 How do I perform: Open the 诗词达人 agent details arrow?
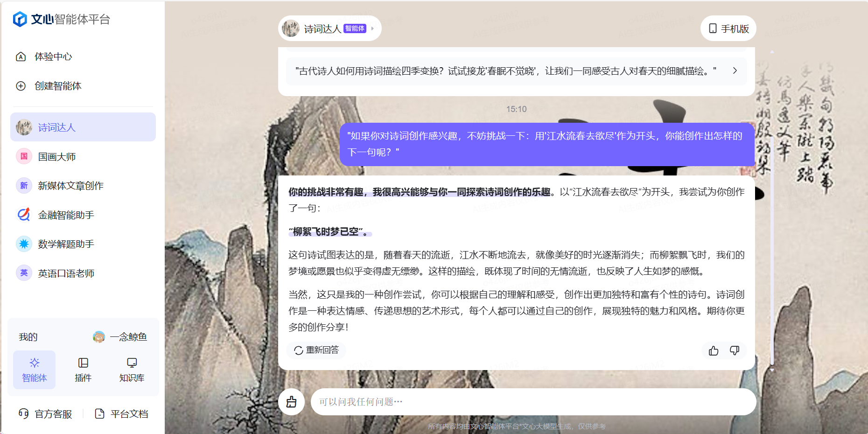click(x=372, y=28)
